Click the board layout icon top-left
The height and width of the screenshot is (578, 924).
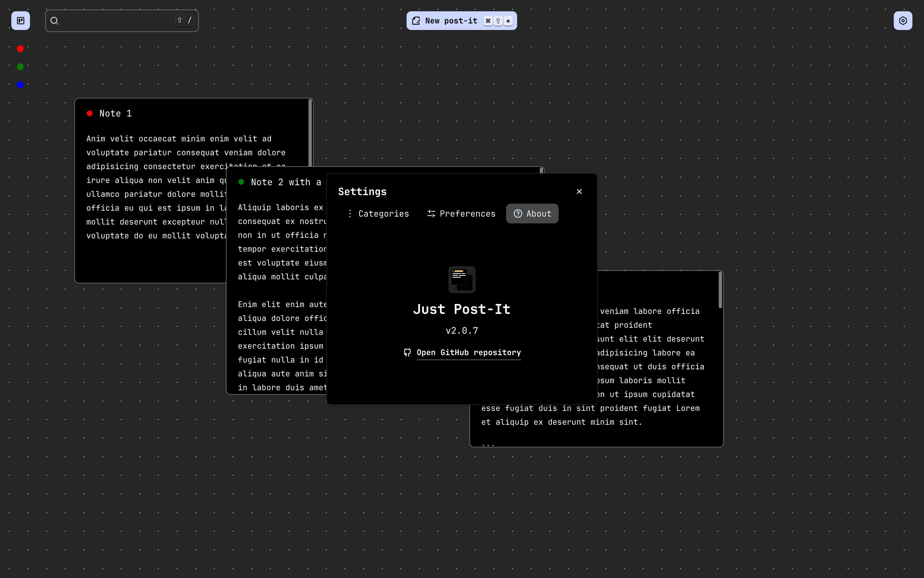(21, 21)
